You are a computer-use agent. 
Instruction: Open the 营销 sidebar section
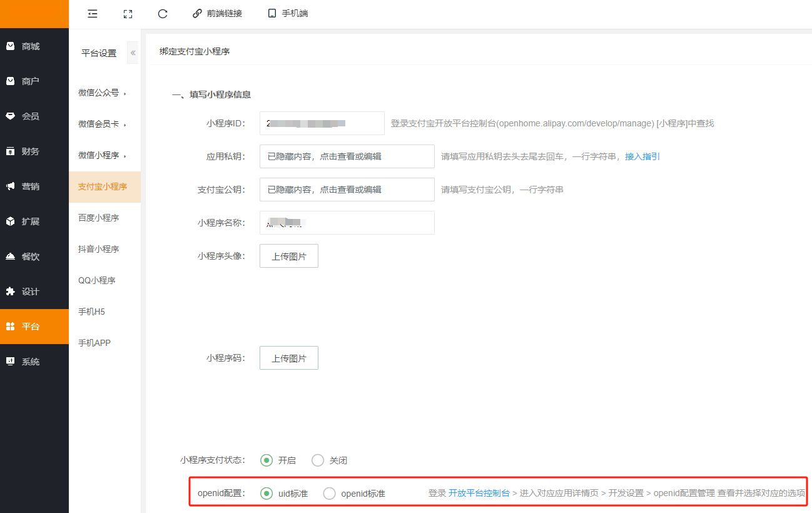coord(30,186)
